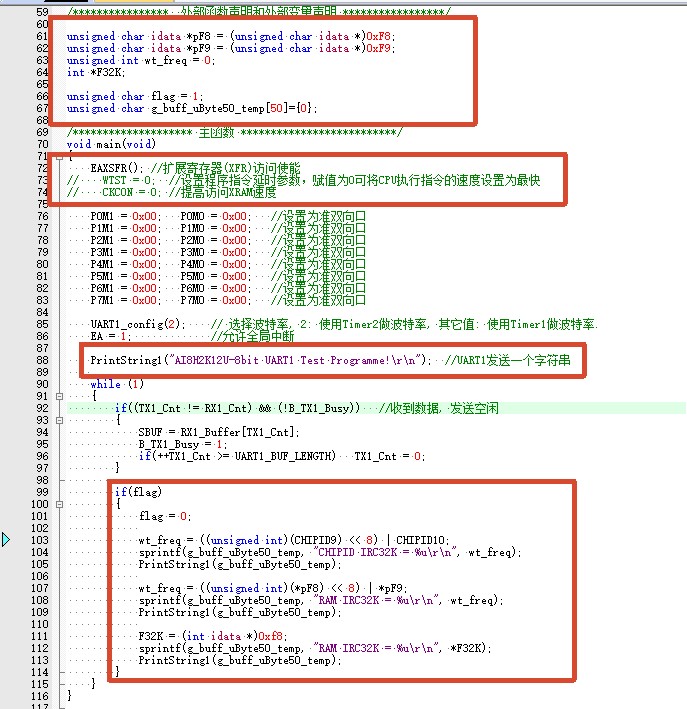Click the blue execution arrow beside line 103
The width and height of the screenshot is (687, 709).
coord(5,539)
